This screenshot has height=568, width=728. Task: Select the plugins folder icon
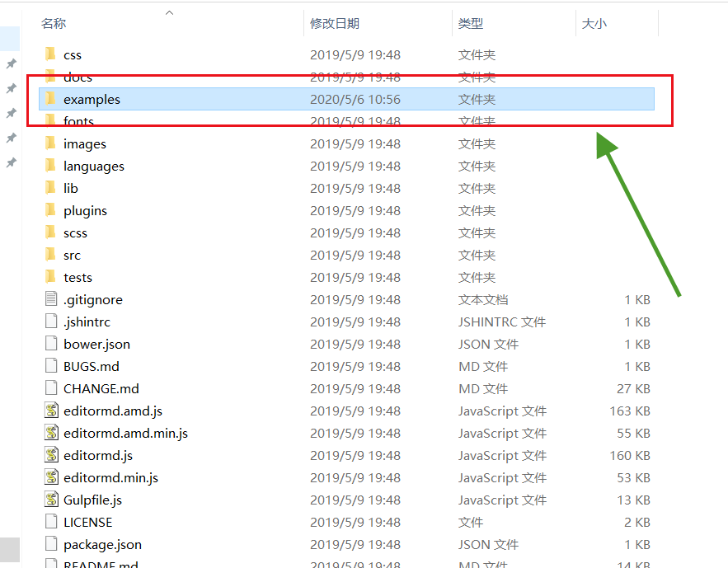pos(50,210)
